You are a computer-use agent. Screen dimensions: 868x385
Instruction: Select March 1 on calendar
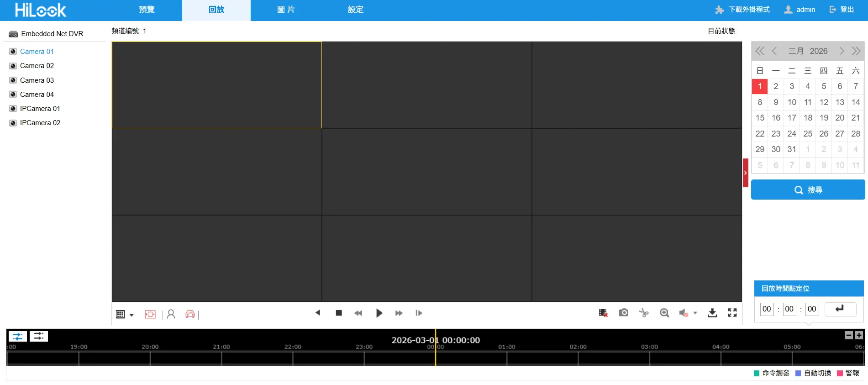pyautogui.click(x=760, y=86)
